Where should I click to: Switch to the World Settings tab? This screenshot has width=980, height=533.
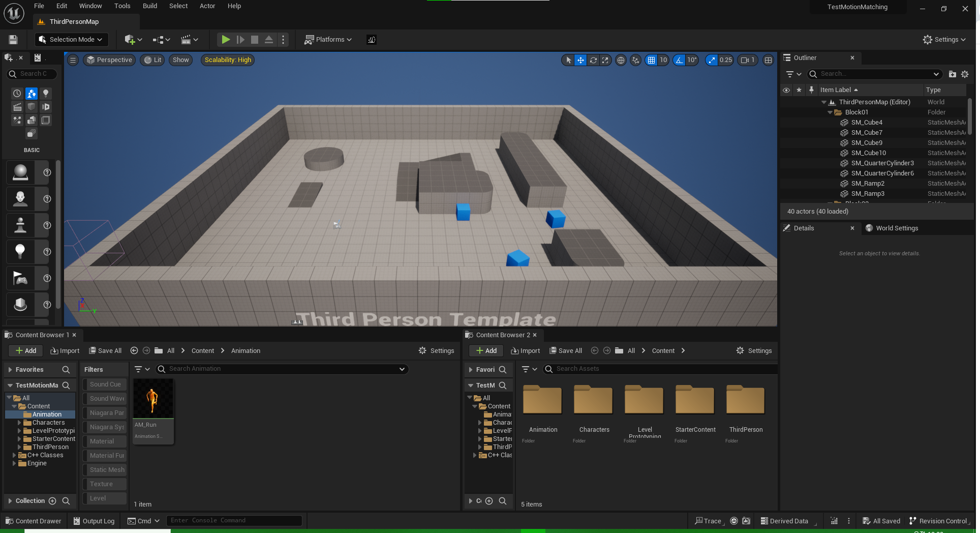pos(892,228)
